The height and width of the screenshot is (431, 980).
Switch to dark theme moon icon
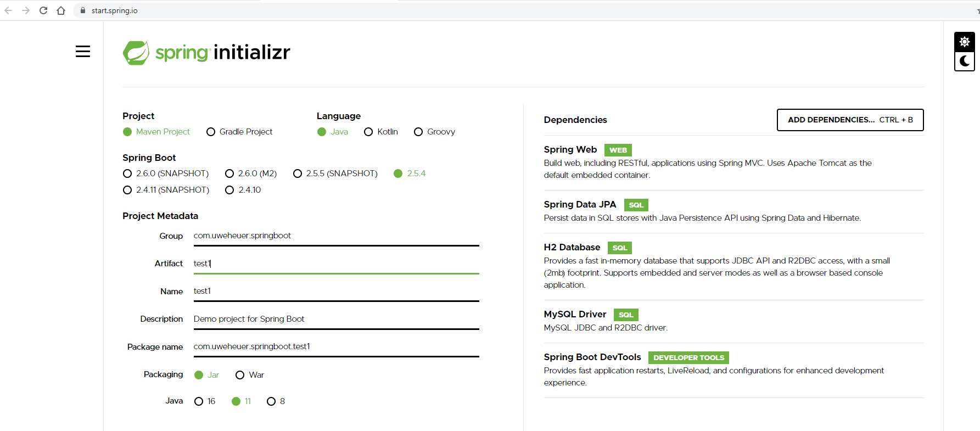(x=964, y=61)
